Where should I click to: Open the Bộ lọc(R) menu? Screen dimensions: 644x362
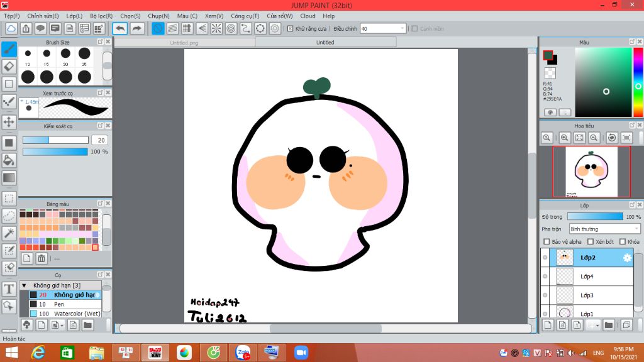[x=101, y=16]
